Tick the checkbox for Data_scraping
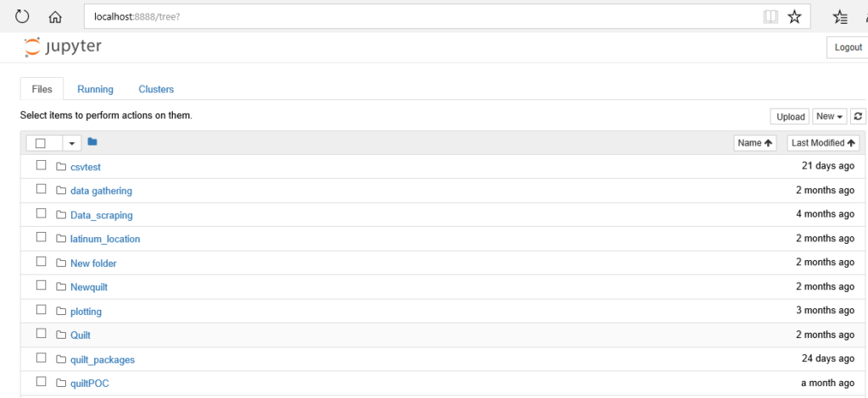 [x=41, y=213]
